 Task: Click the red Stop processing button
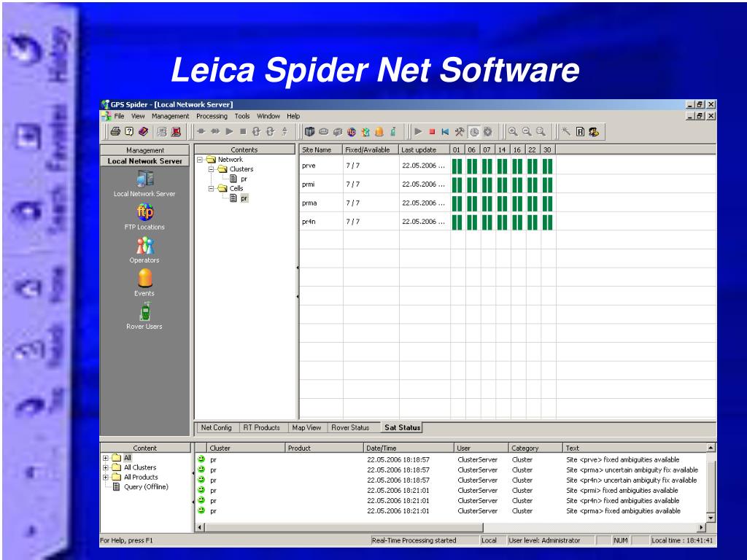pos(432,131)
